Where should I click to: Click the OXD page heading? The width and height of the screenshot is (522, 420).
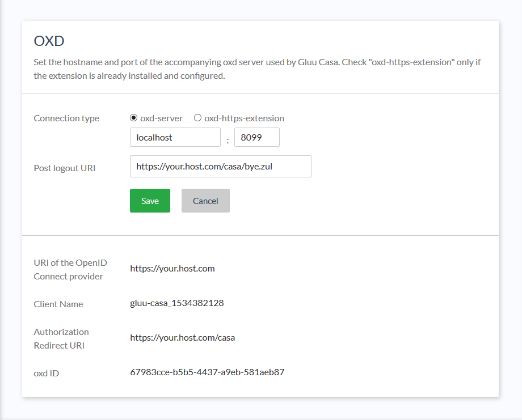point(49,41)
